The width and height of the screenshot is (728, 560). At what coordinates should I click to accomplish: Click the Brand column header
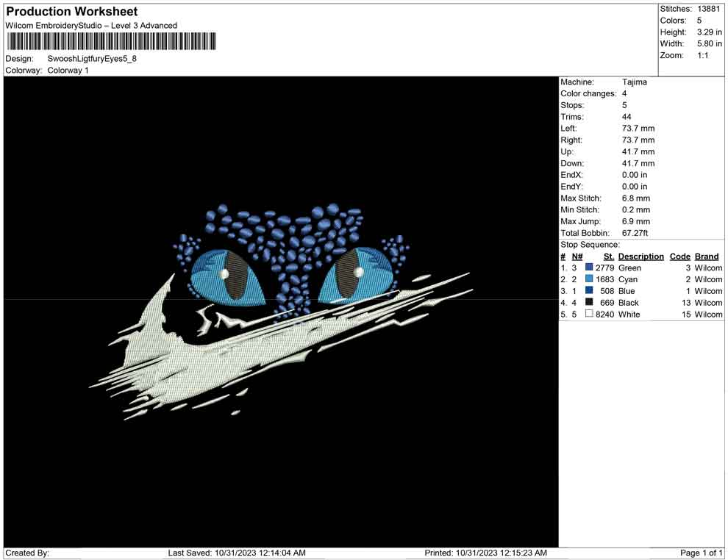[x=707, y=256]
